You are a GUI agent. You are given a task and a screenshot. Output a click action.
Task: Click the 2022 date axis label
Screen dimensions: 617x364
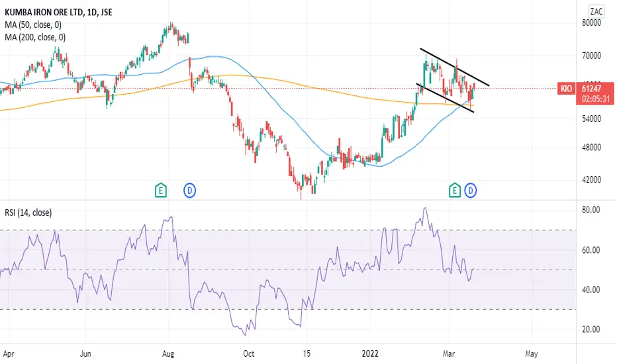tap(370, 354)
